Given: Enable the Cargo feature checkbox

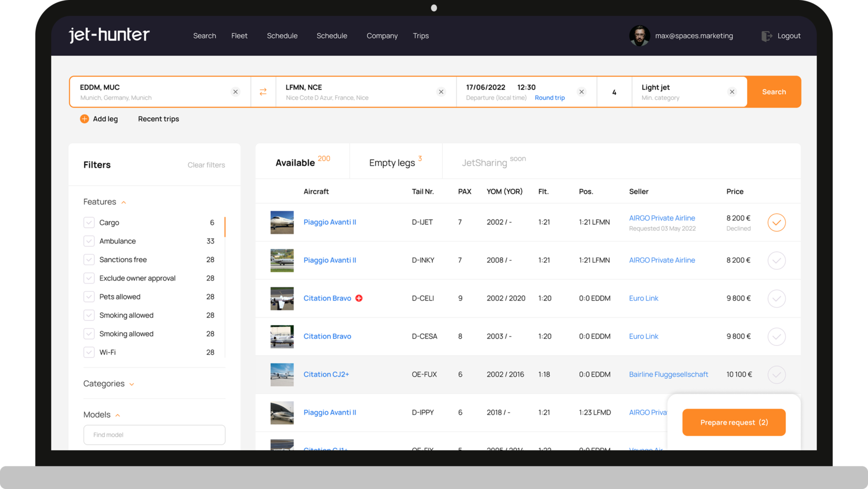Looking at the screenshot, I should pos(89,223).
